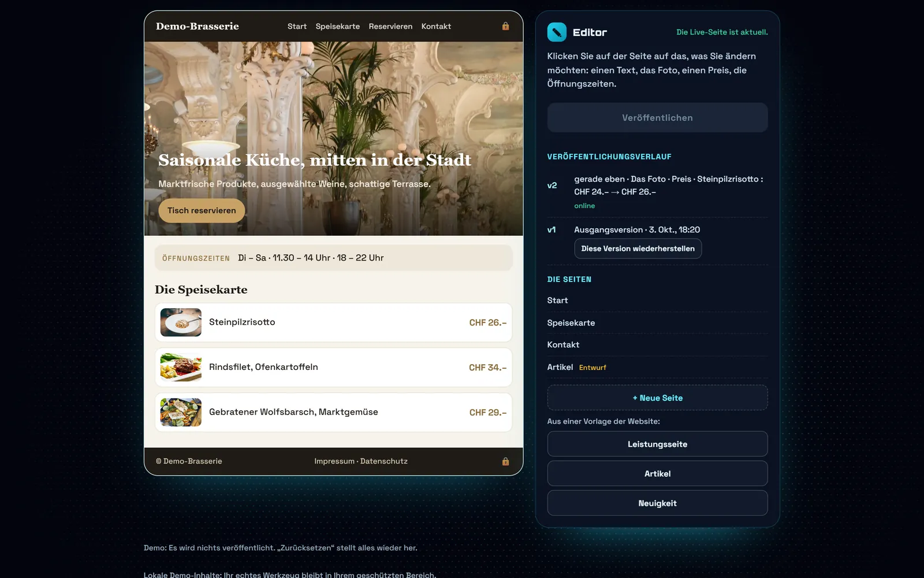This screenshot has height=578, width=924.
Task: Select the Wolfsbarsch dish photo
Action: click(181, 412)
